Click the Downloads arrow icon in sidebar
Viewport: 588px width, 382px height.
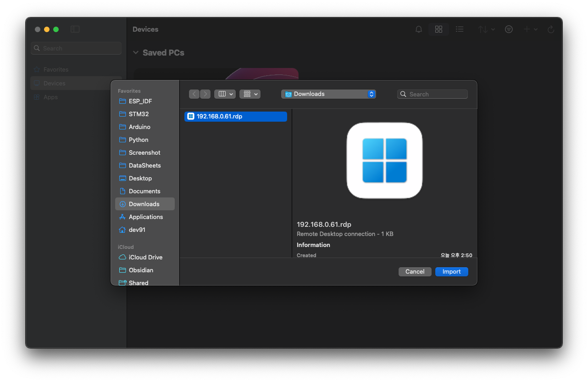coord(122,204)
